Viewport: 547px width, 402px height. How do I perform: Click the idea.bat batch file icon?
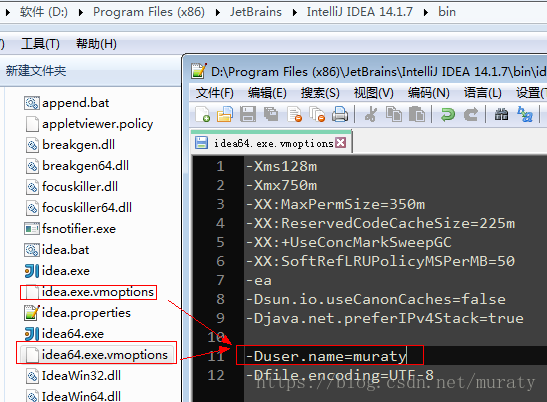point(32,250)
